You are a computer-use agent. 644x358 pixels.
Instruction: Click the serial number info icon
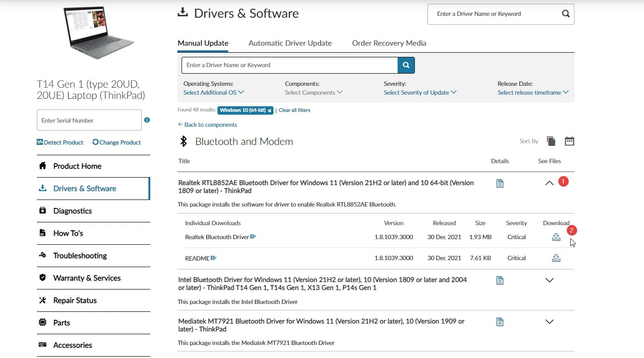(147, 120)
